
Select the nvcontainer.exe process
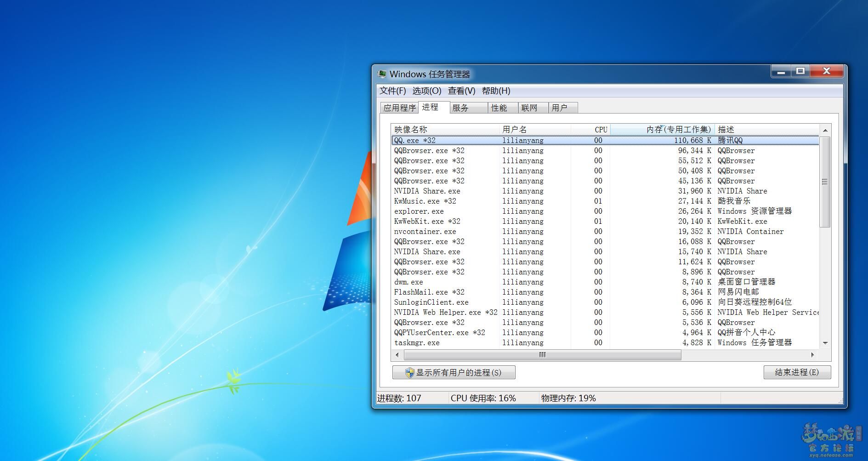tap(605, 232)
